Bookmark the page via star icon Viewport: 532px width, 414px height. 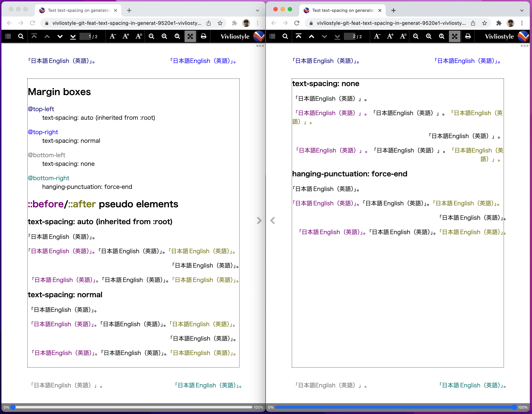pos(220,23)
